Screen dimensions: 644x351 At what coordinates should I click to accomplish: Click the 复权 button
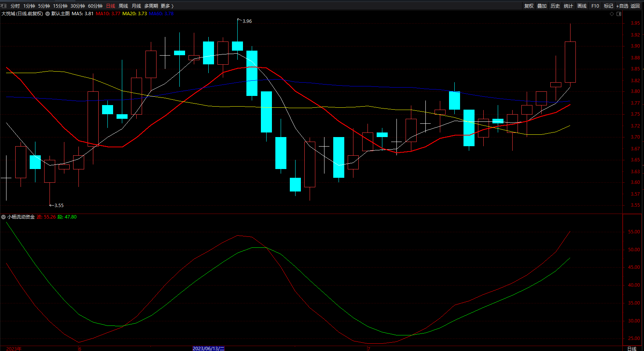click(529, 6)
